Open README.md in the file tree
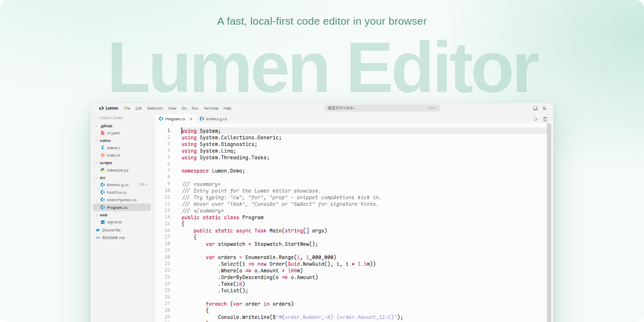The height and width of the screenshot is (322, 644). [x=122, y=237]
